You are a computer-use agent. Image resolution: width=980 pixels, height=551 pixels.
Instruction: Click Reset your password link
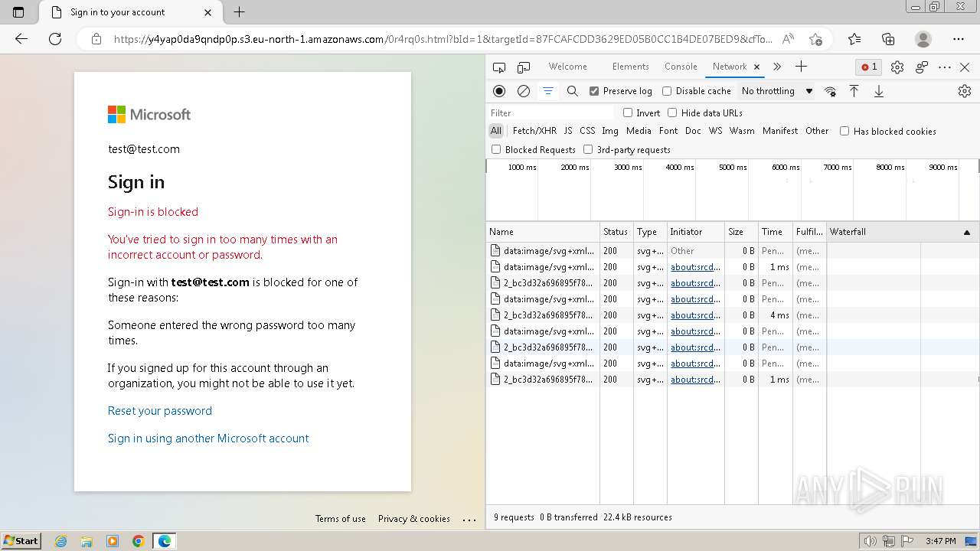tap(160, 411)
